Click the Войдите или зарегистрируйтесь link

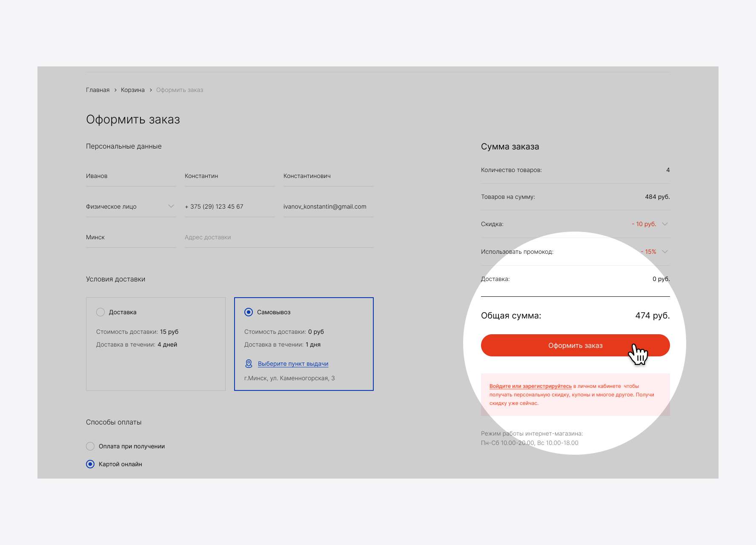pyautogui.click(x=530, y=386)
